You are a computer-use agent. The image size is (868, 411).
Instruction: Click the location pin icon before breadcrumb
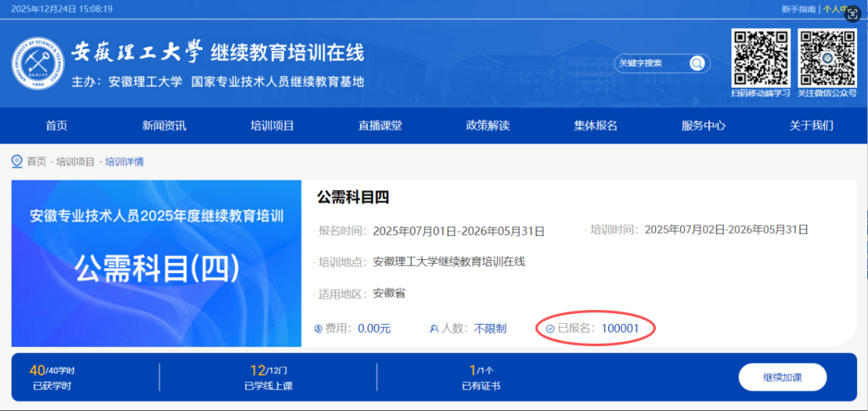16,161
